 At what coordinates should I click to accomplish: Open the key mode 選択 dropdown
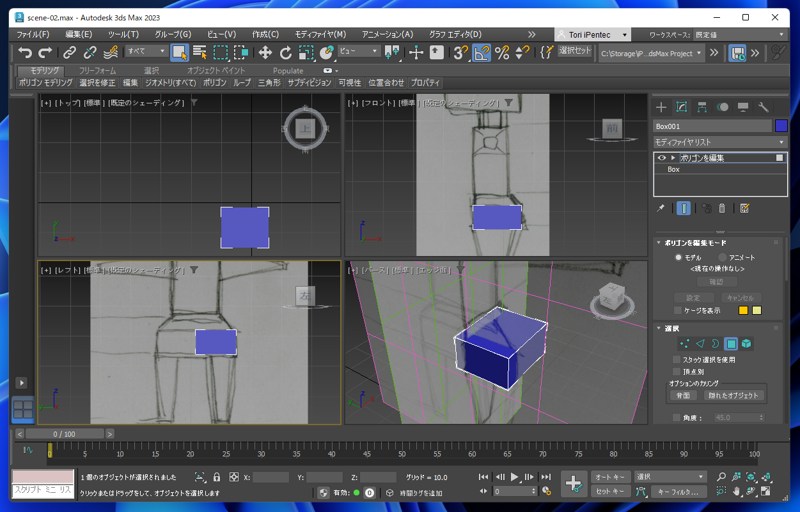(670, 477)
